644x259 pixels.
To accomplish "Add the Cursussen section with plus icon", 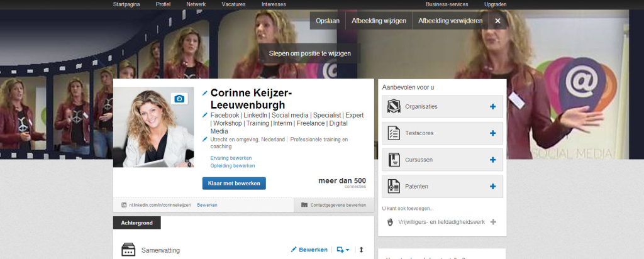I will pyautogui.click(x=492, y=160).
